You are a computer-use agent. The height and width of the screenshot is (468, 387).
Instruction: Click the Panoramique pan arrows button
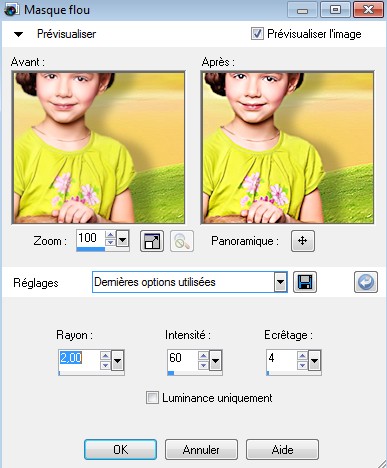click(303, 241)
